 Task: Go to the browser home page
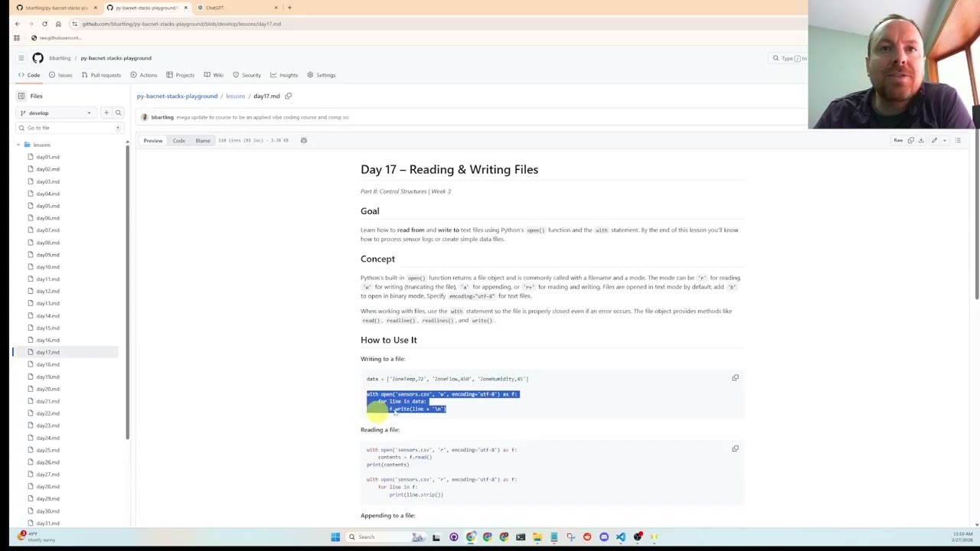point(58,24)
